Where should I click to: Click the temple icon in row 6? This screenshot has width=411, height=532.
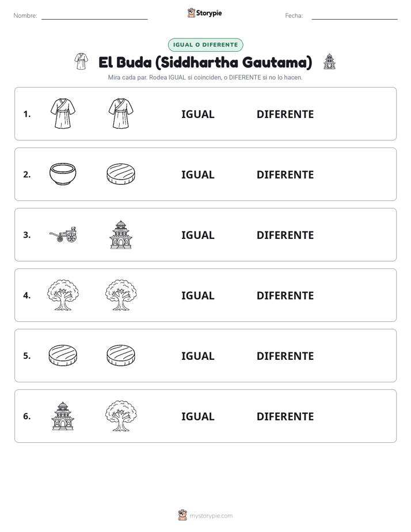click(x=63, y=416)
